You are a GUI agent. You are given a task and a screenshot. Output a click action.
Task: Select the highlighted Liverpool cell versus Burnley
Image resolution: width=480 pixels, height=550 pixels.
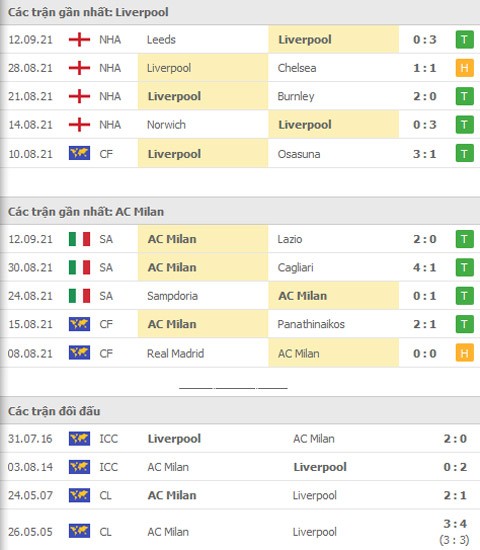pyautogui.click(x=203, y=96)
